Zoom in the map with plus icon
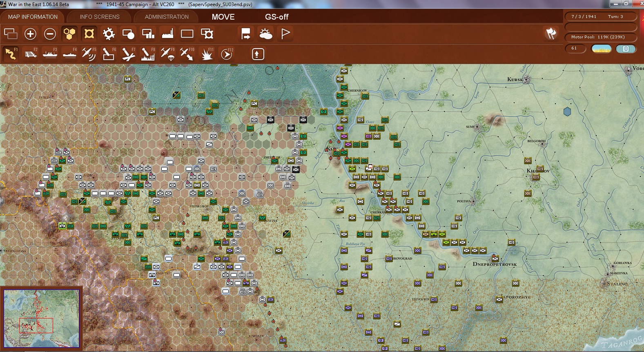644x352 pixels. [x=30, y=33]
